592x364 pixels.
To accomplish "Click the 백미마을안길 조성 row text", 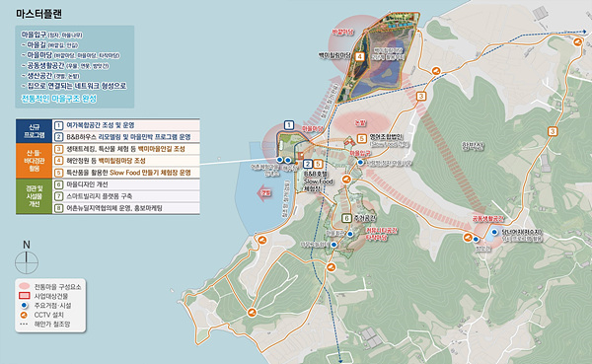I will 161,149.
